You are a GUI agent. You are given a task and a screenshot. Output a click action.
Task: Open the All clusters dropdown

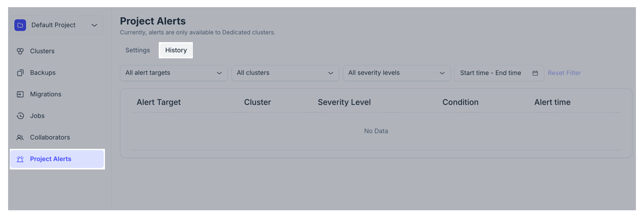285,73
